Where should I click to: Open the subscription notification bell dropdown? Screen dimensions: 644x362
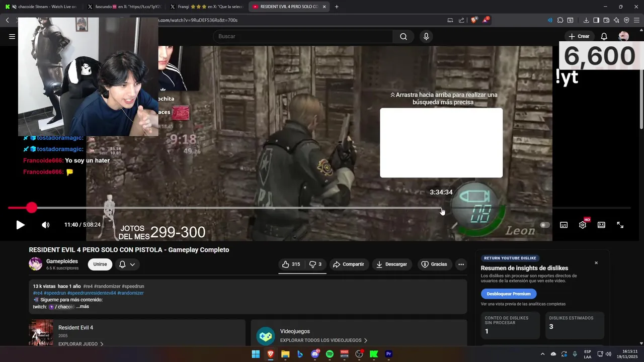[x=127, y=264]
